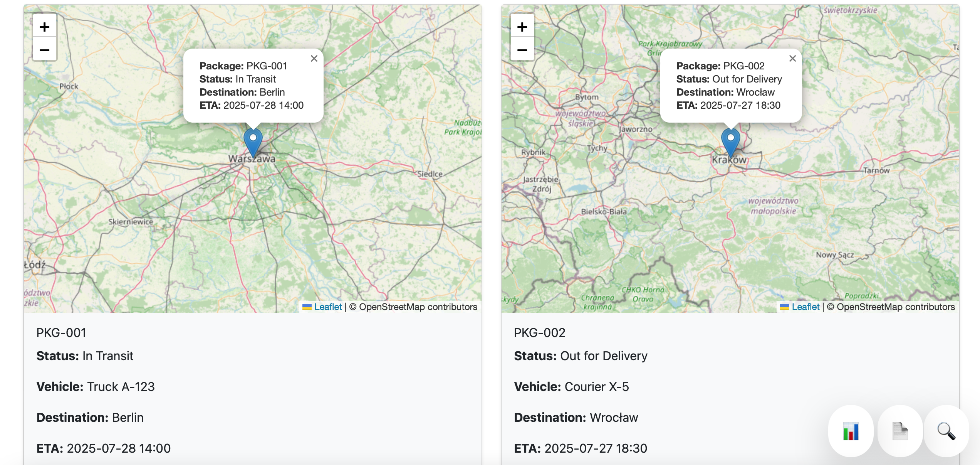Open the magnifying glass search button
The image size is (980, 465).
(946, 431)
